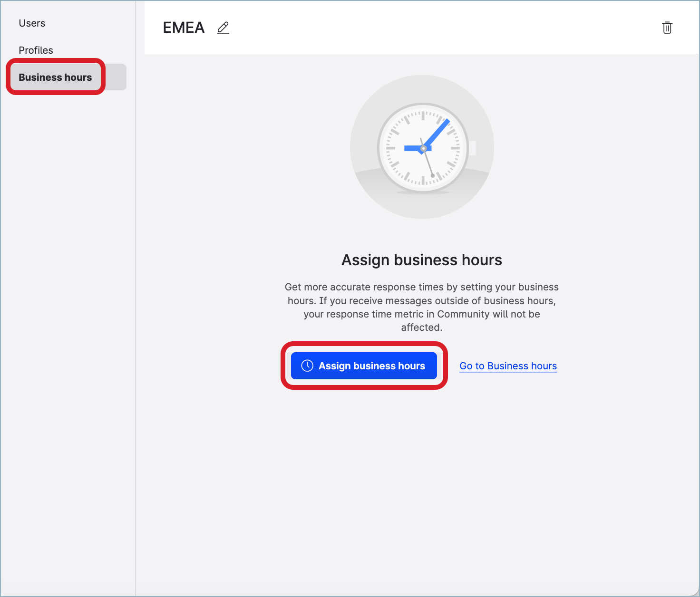
Task: Click the large clock illustration
Action: [x=422, y=147]
